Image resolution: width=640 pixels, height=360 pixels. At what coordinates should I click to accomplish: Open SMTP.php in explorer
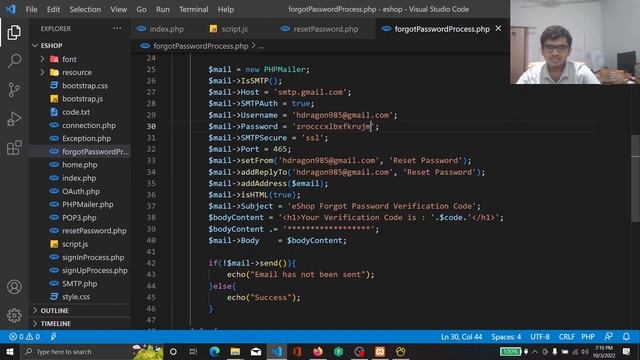[80, 284]
